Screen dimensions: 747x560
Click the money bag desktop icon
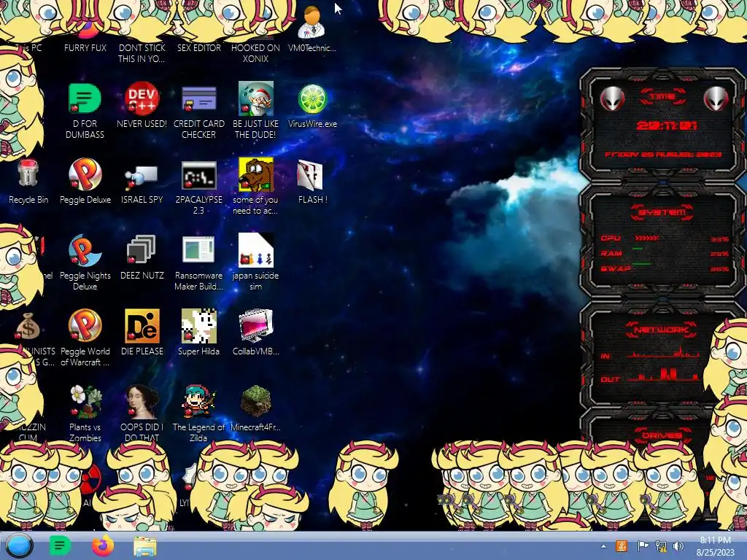click(28, 327)
